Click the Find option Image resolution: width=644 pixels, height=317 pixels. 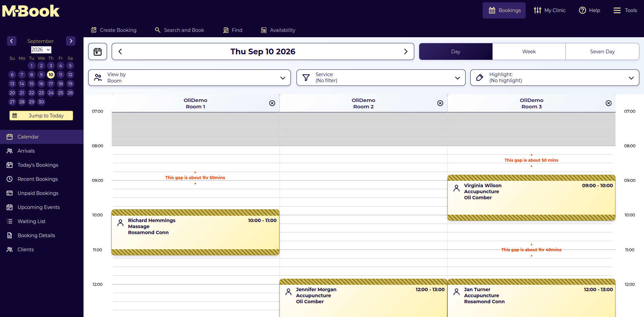[x=233, y=30]
